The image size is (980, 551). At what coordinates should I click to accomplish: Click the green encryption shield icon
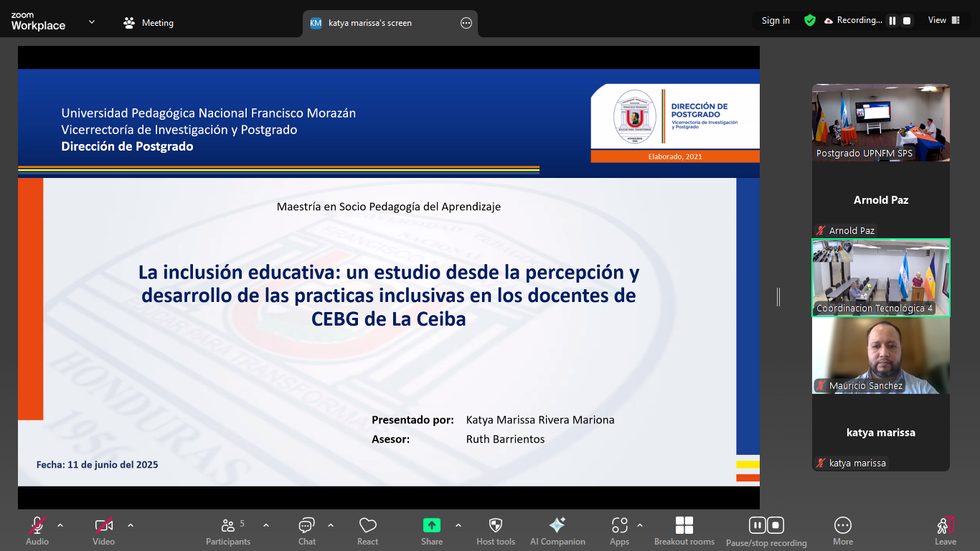(810, 21)
